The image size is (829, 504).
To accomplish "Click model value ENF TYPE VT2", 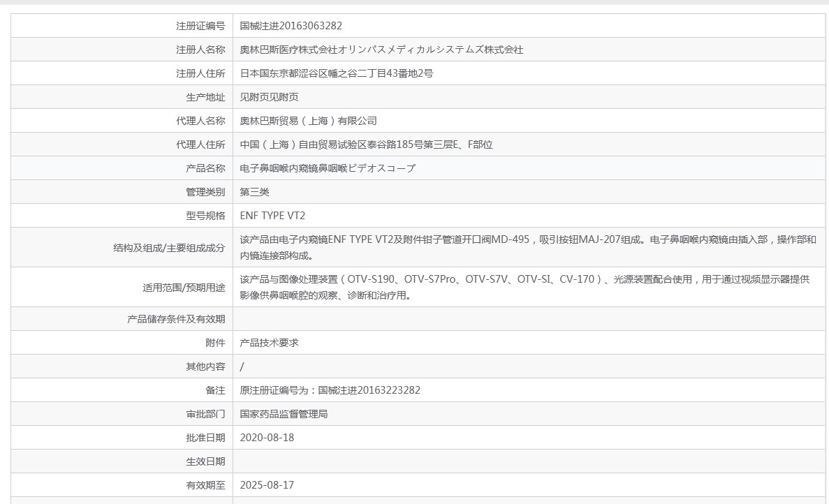I will [x=272, y=216].
